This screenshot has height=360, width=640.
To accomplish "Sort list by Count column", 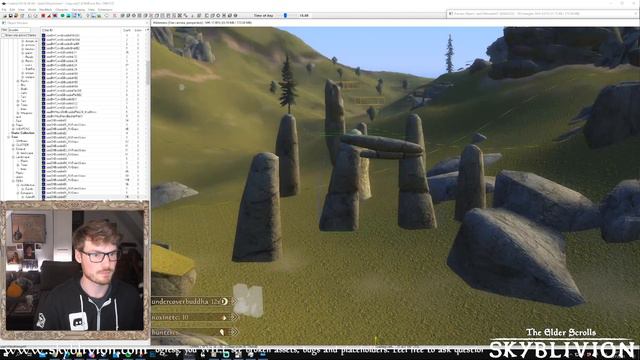I will (127, 30).
